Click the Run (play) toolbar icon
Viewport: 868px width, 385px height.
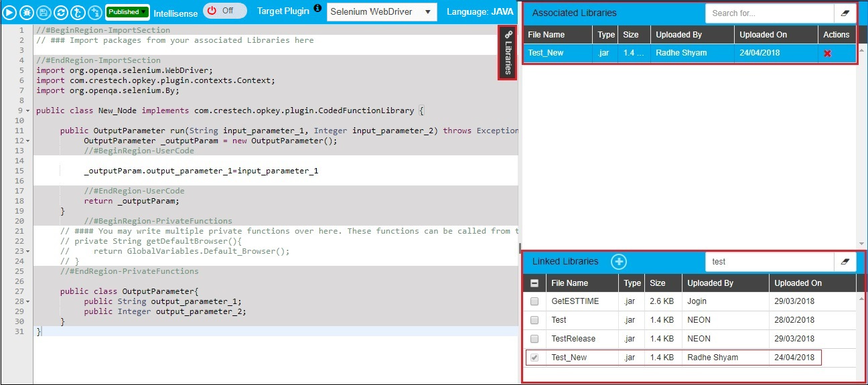click(10, 12)
